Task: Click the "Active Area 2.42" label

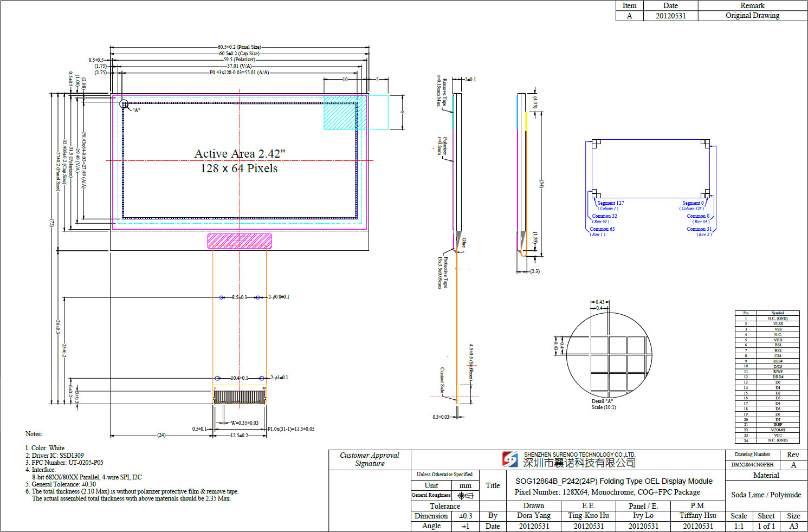Action: click(x=240, y=154)
